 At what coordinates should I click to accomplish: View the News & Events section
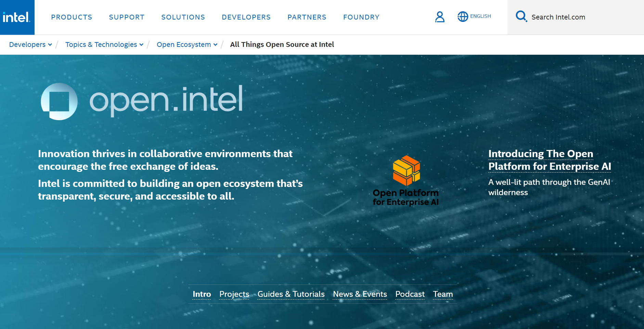click(x=360, y=294)
